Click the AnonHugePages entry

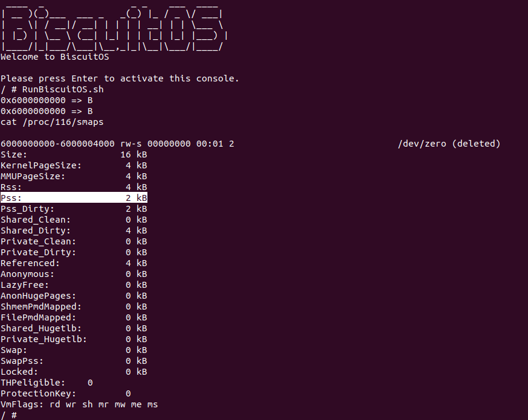(73, 296)
